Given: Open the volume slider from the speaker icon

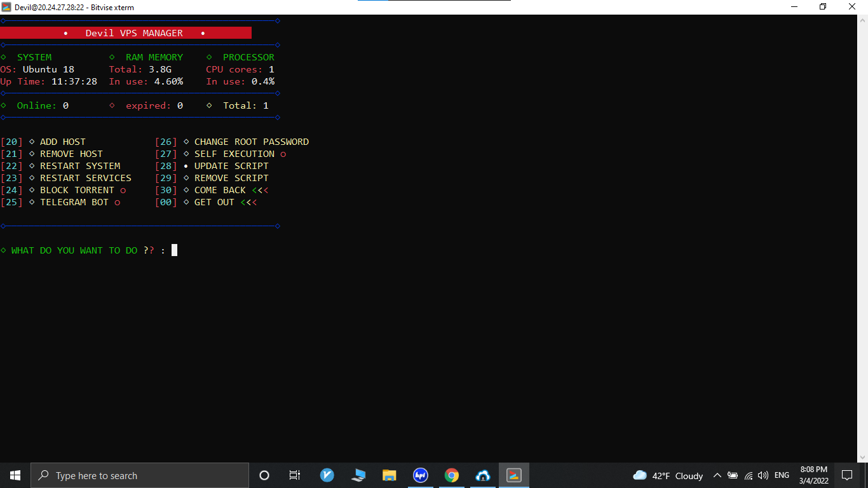Looking at the screenshot, I should pyautogui.click(x=763, y=475).
